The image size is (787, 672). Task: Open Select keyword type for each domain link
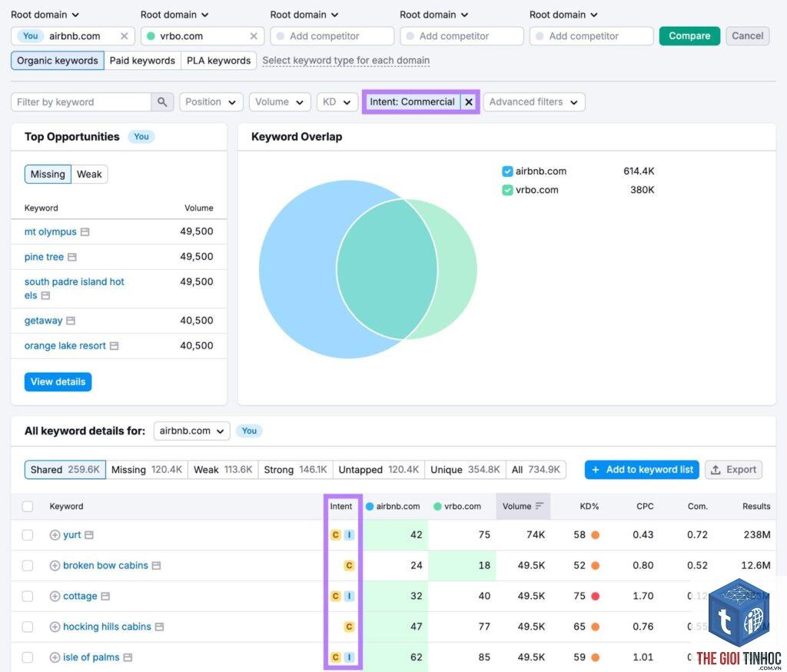(x=346, y=61)
